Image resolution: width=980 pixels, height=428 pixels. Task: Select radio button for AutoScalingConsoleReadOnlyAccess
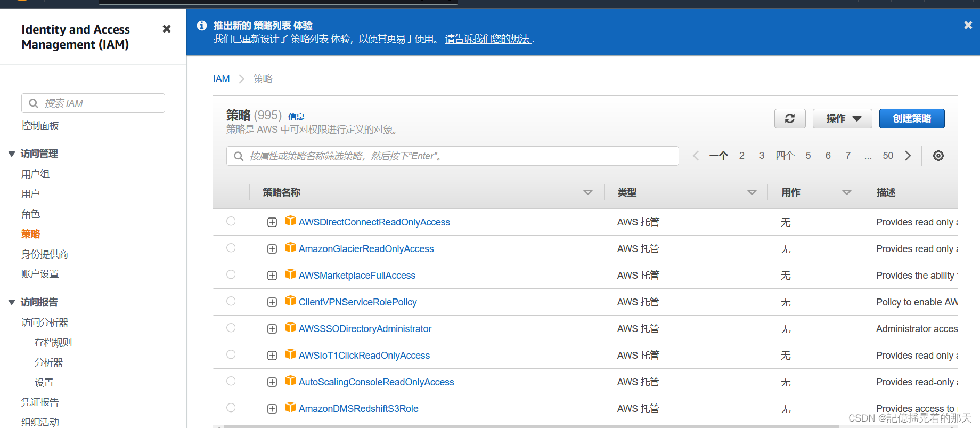(x=231, y=381)
